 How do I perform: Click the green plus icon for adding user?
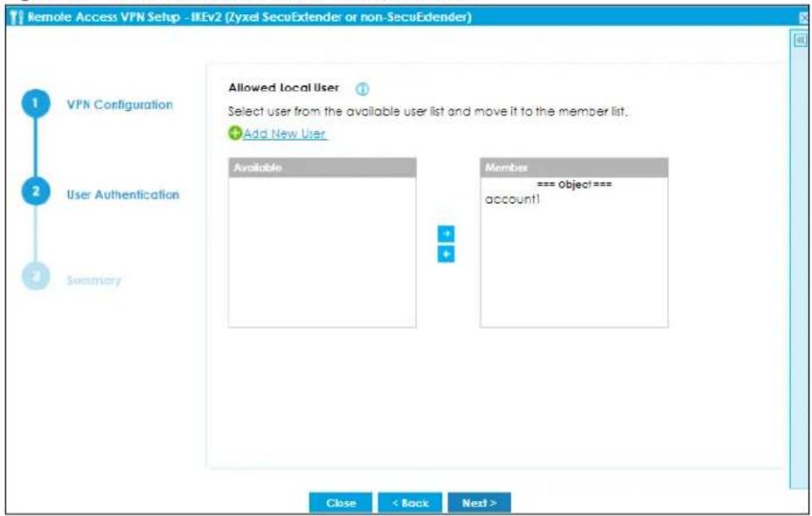tap(234, 133)
